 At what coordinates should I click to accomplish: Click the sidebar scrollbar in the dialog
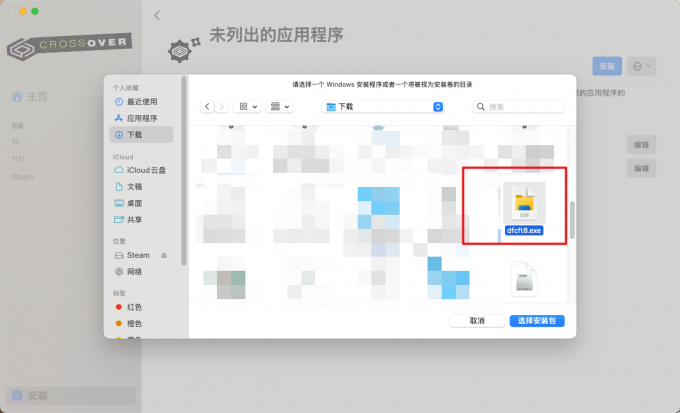tap(184, 171)
